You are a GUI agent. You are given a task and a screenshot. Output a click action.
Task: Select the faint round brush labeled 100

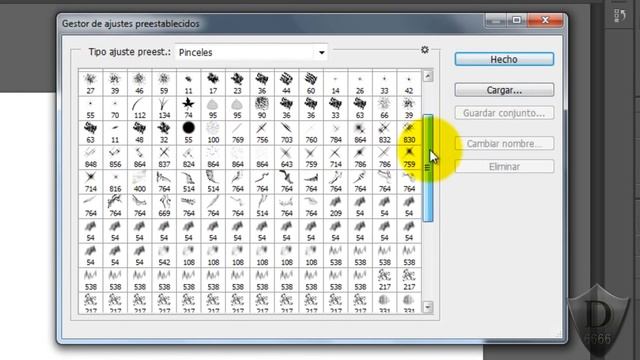(213, 133)
